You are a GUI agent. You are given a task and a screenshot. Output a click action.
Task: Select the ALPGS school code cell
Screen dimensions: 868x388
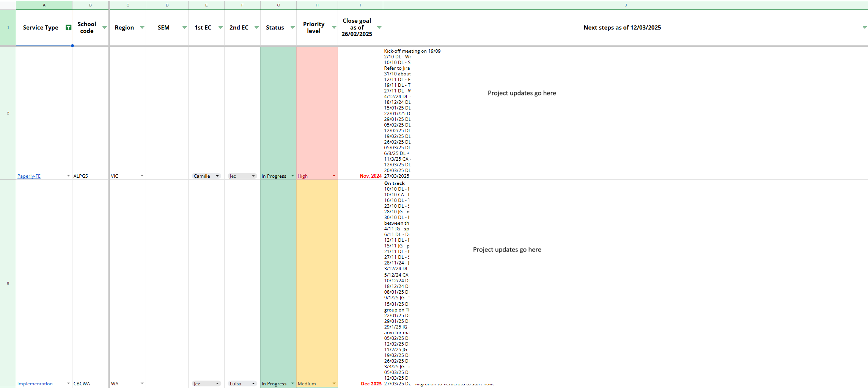[x=90, y=113]
